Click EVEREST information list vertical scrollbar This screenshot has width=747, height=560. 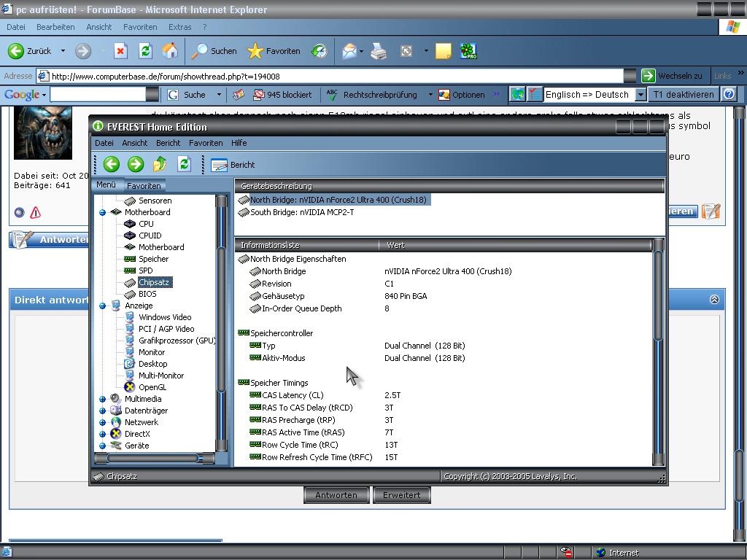658,352
